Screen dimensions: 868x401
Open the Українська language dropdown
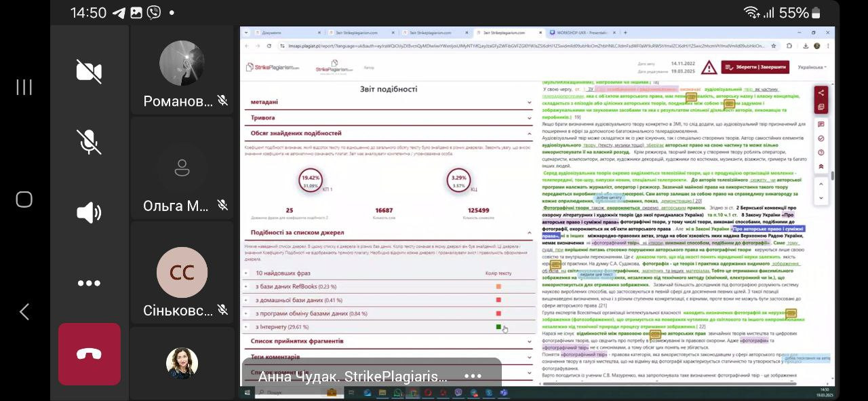coord(811,67)
